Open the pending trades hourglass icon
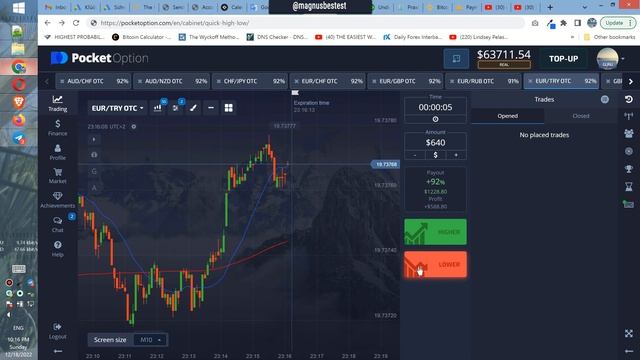The width and height of the screenshot is (640, 360). point(629,187)
